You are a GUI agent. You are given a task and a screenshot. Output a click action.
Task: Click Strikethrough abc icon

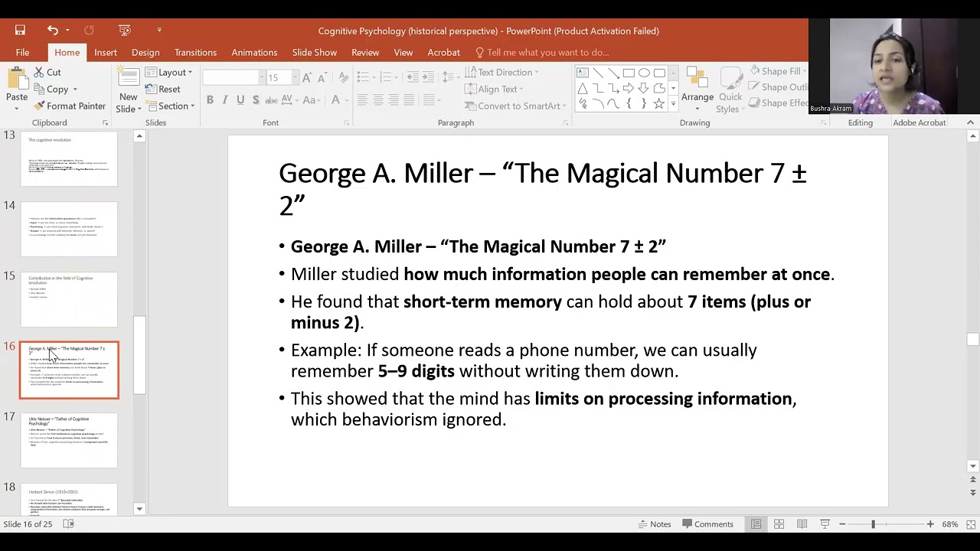click(271, 99)
